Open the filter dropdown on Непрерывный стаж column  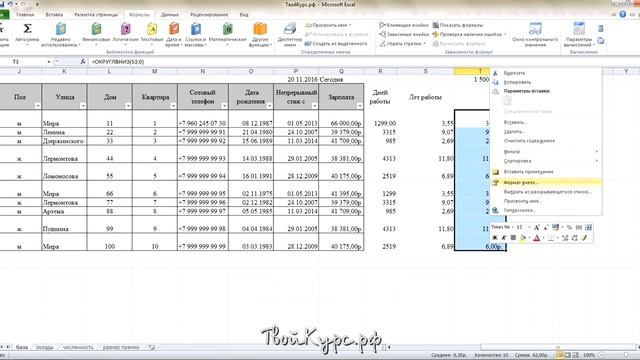[x=315, y=106]
